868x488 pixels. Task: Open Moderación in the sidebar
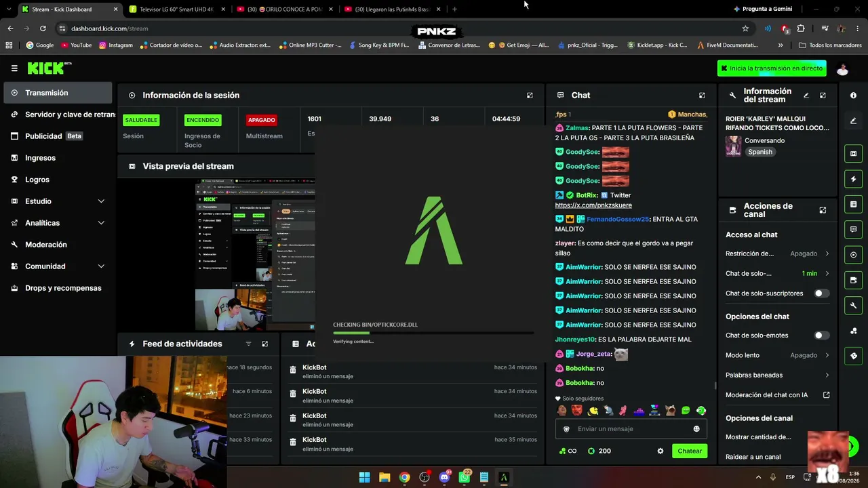click(x=58, y=245)
